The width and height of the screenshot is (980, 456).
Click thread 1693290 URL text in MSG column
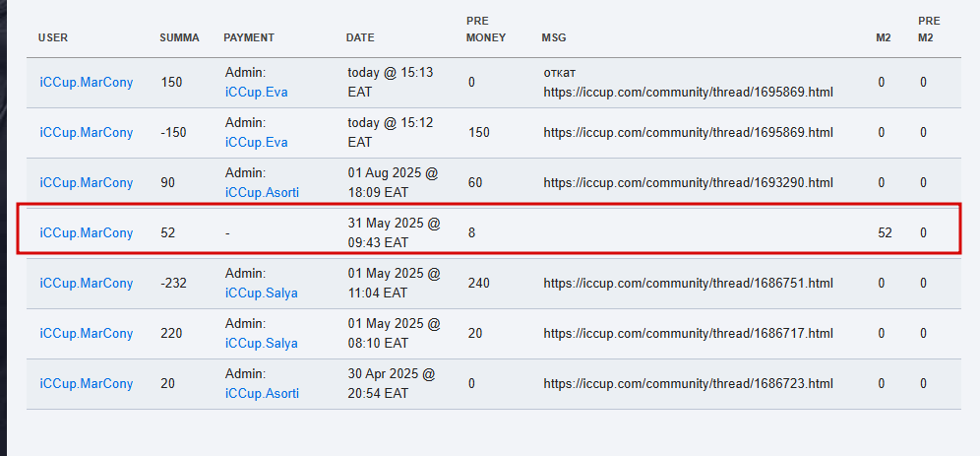pyautogui.click(x=688, y=182)
